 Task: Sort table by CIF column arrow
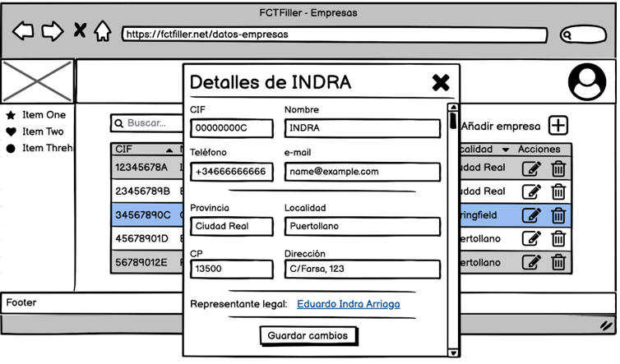pos(169,150)
